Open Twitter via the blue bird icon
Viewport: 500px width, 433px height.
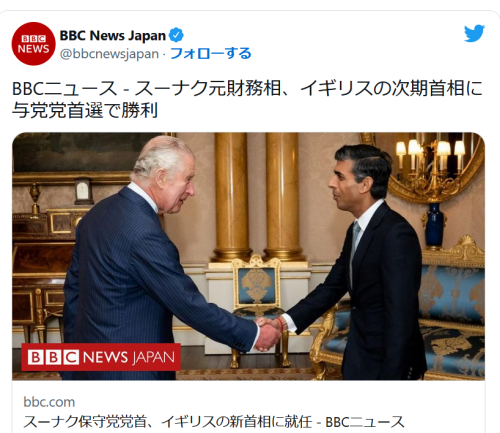474,33
